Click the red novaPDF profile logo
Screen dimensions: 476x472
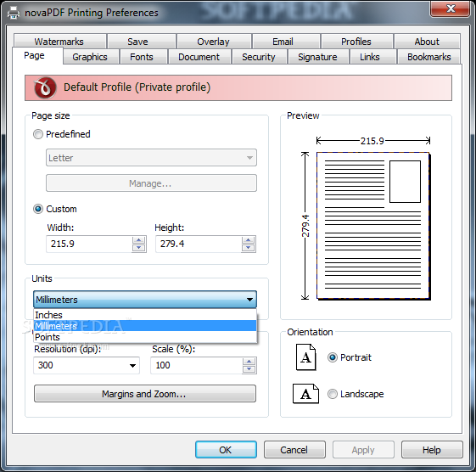[45, 87]
